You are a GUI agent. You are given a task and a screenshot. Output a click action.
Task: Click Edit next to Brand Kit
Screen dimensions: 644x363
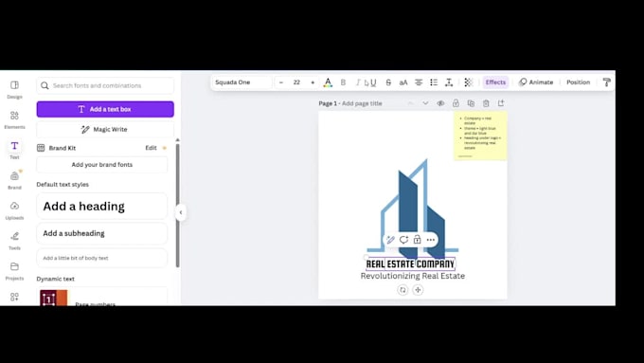coord(151,148)
